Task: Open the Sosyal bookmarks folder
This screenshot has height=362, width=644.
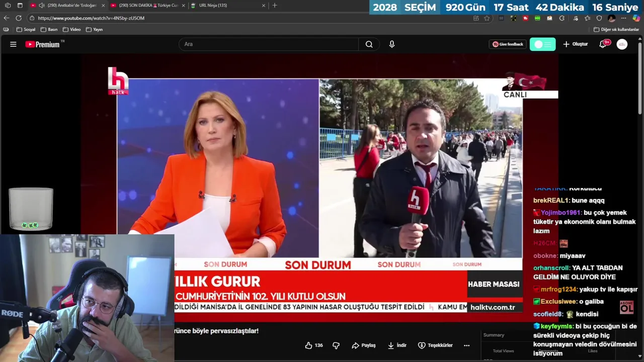Action: coord(26,30)
